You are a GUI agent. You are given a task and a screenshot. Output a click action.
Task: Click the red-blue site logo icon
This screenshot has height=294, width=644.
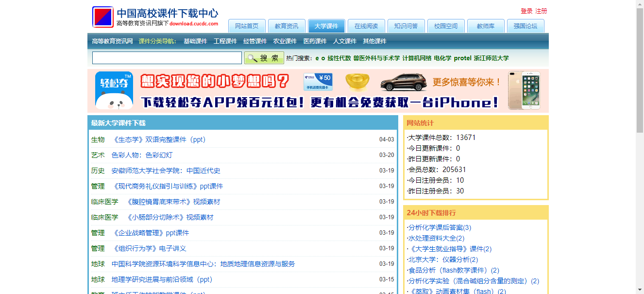tap(102, 17)
